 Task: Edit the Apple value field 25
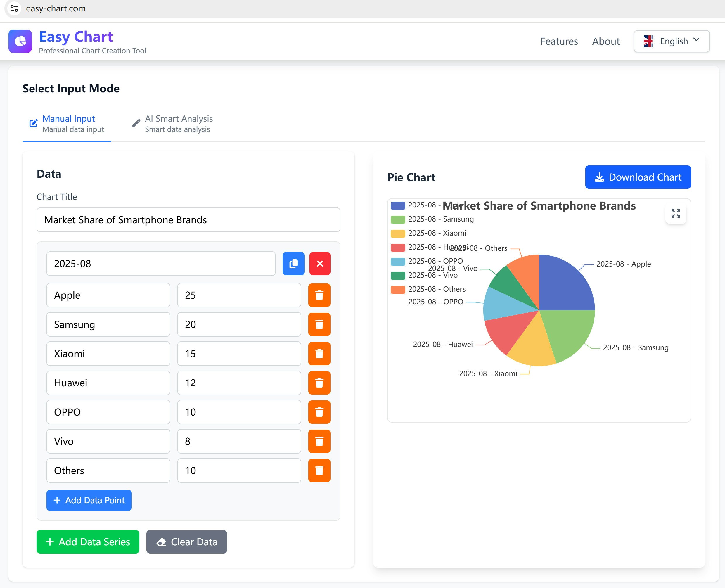coord(239,295)
